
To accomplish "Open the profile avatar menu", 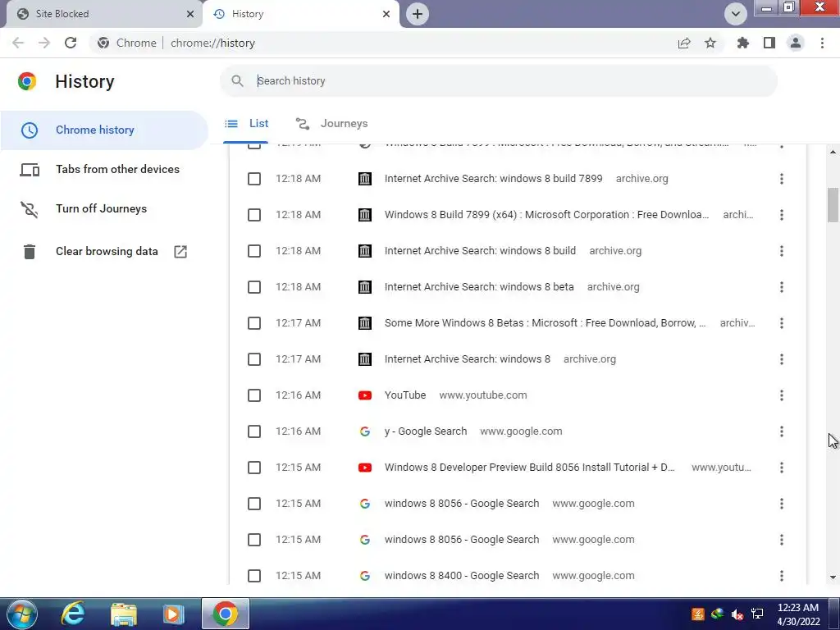I will 796,43.
